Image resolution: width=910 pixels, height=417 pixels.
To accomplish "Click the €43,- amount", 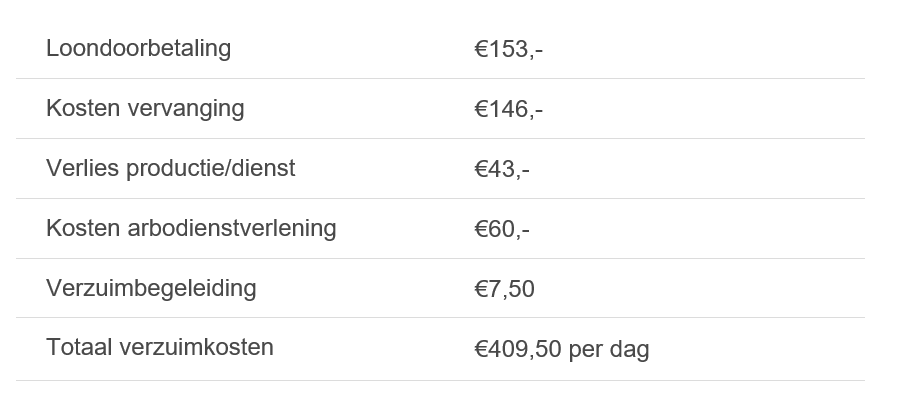I will 502,169.
